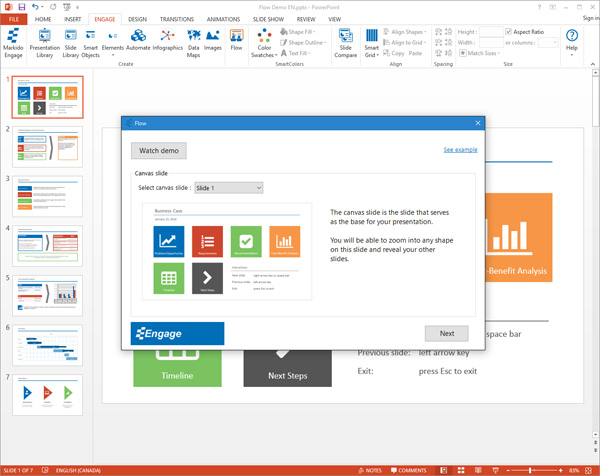Switch to the DESIGN ribbon tab
The width and height of the screenshot is (600, 476).
pos(137,18)
